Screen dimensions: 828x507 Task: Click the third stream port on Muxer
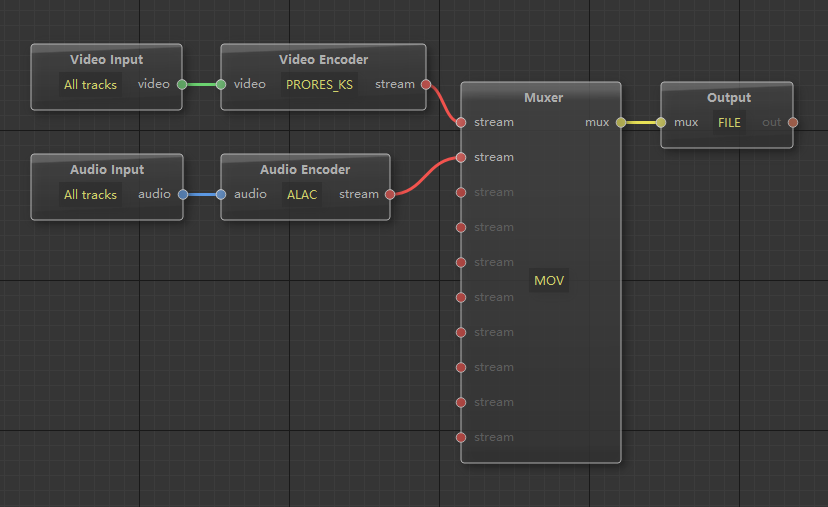pos(461,193)
